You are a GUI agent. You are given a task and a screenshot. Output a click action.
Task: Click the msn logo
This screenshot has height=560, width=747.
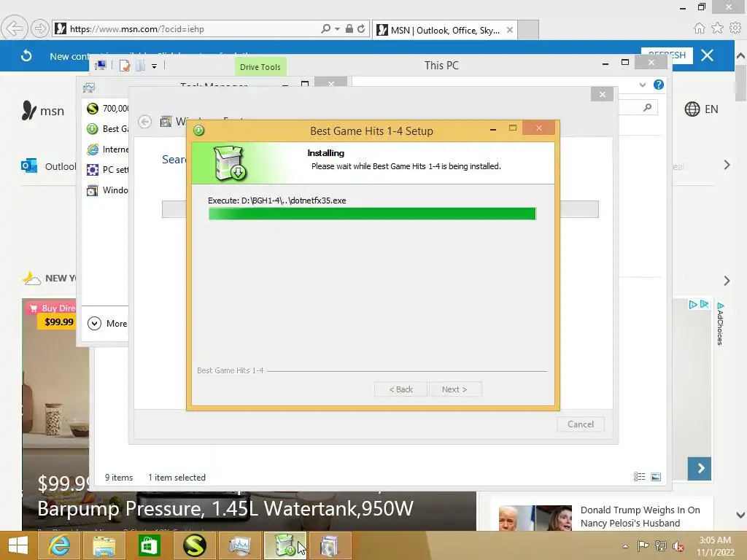(43, 111)
